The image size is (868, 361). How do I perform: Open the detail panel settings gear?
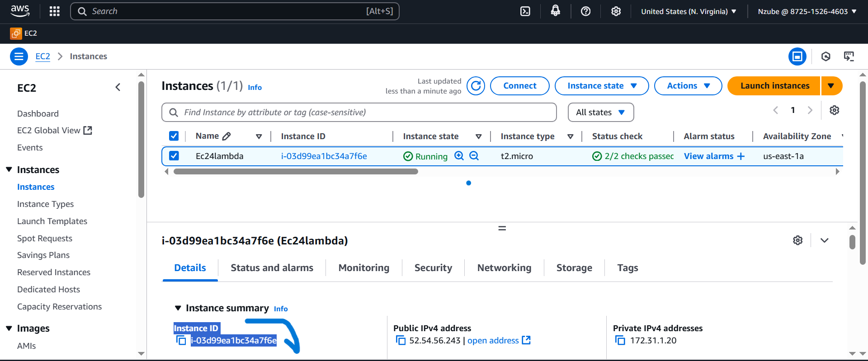798,240
